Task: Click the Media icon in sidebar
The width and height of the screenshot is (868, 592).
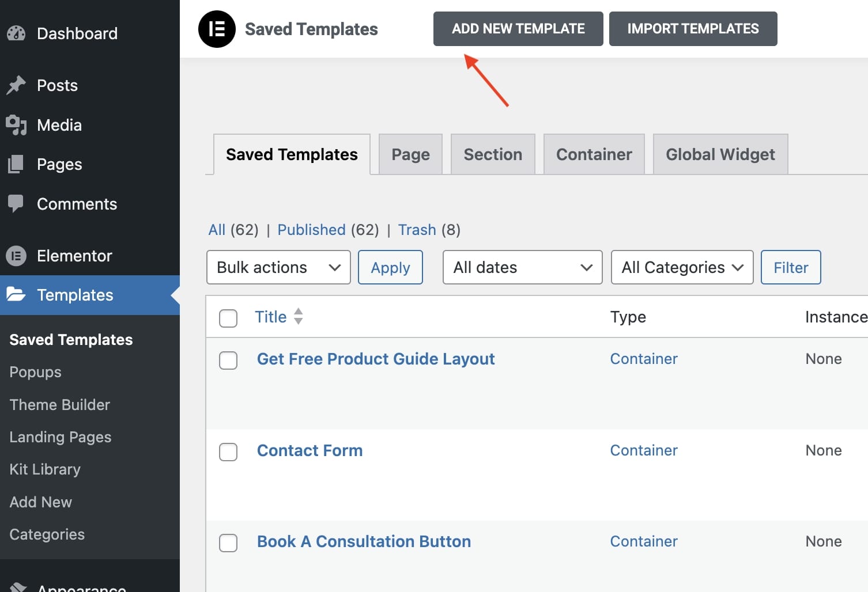Action: tap(16, 125)
